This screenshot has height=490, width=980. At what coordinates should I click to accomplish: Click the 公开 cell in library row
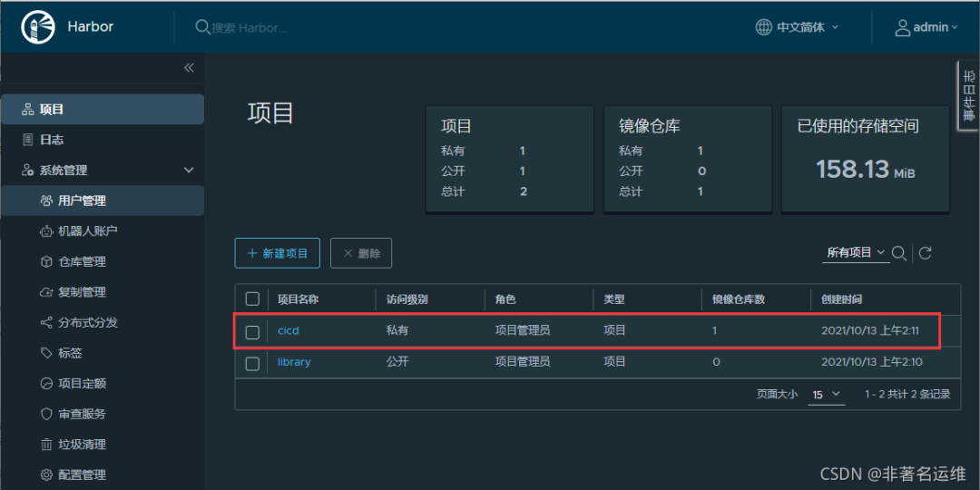(397, 362)
